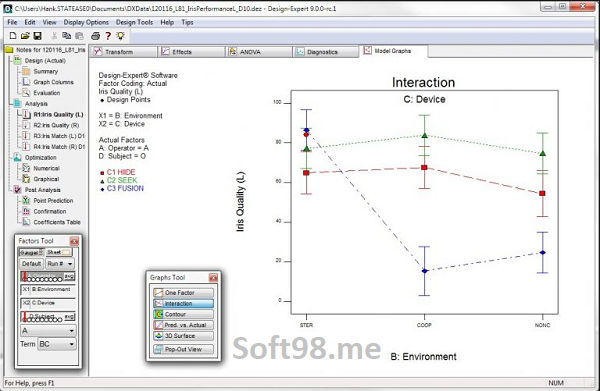Screen dimensions: 600x391
Task: Click the red C1 HIDE legend swatch
Action: click(102, 173)
